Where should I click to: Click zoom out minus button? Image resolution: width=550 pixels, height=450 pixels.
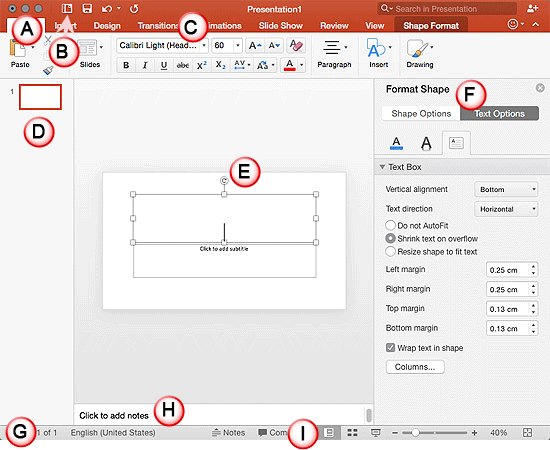[x=395, y=433]
